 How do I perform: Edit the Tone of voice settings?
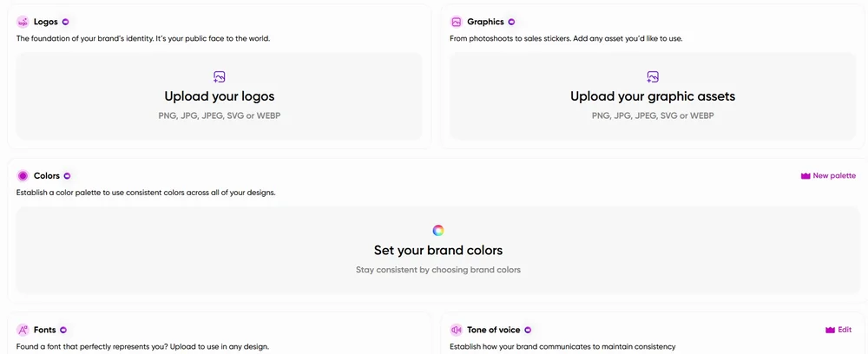tap(838, 330)
